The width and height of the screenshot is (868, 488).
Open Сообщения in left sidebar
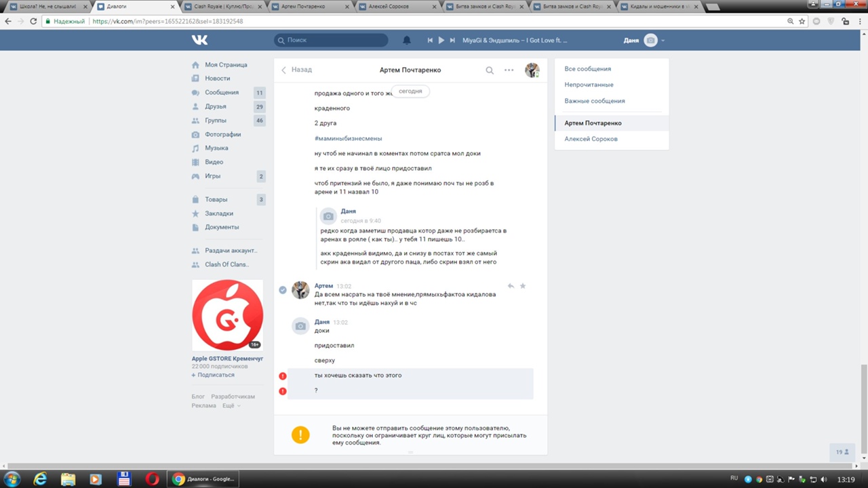coord(222,92)
